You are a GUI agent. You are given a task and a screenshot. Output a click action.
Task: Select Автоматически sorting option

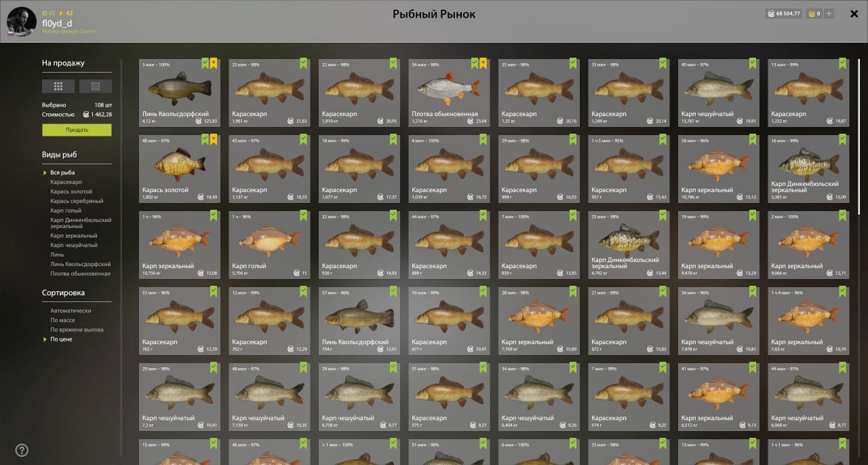coord(71,310)
